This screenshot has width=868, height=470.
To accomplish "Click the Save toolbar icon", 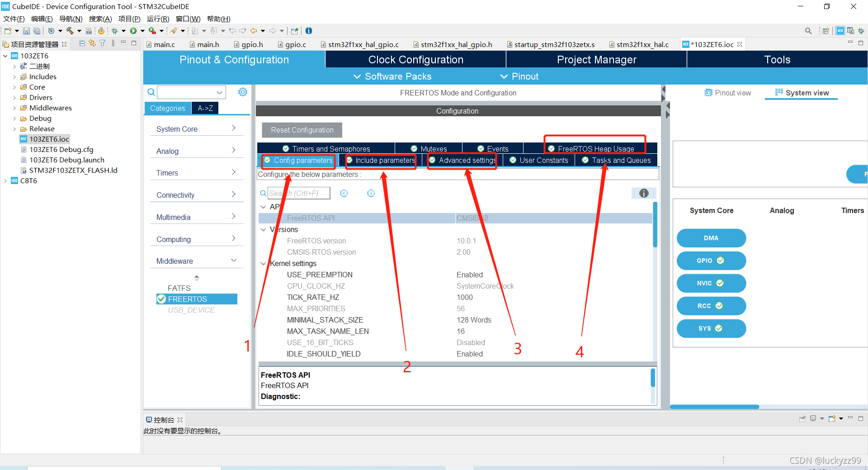I will coord(26,31).
